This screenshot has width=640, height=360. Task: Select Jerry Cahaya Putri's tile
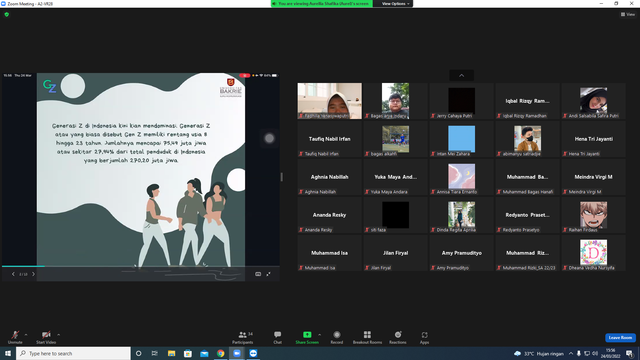click(x=462, y=101)
